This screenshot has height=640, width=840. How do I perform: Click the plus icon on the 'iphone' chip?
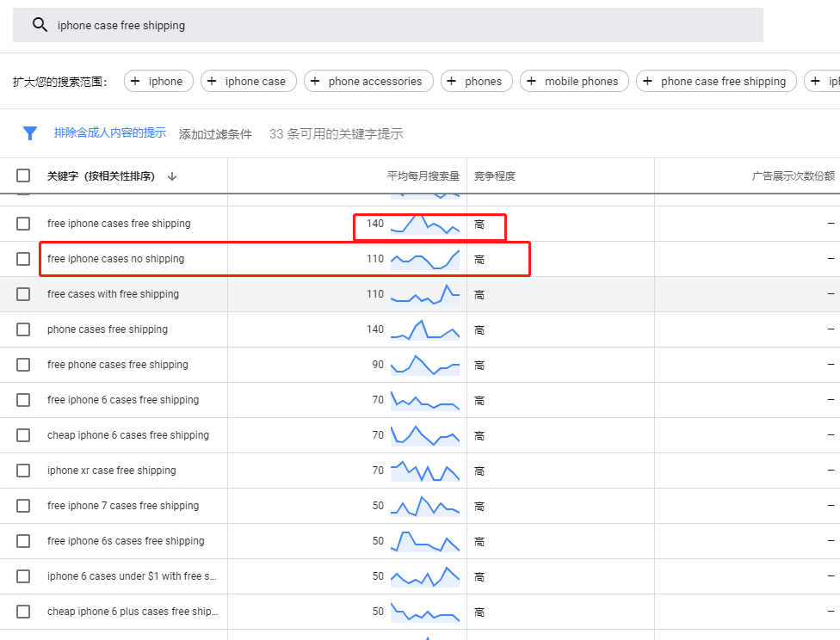(135, 81)
